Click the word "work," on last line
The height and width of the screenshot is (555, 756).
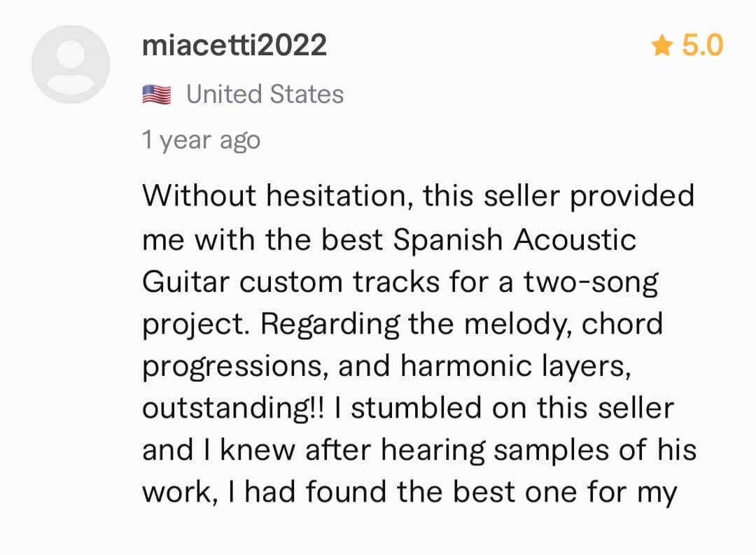pos(177,493)
